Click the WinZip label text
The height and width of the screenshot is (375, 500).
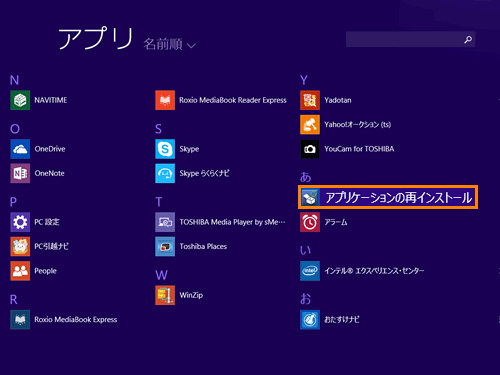click(x=191, y=295)
